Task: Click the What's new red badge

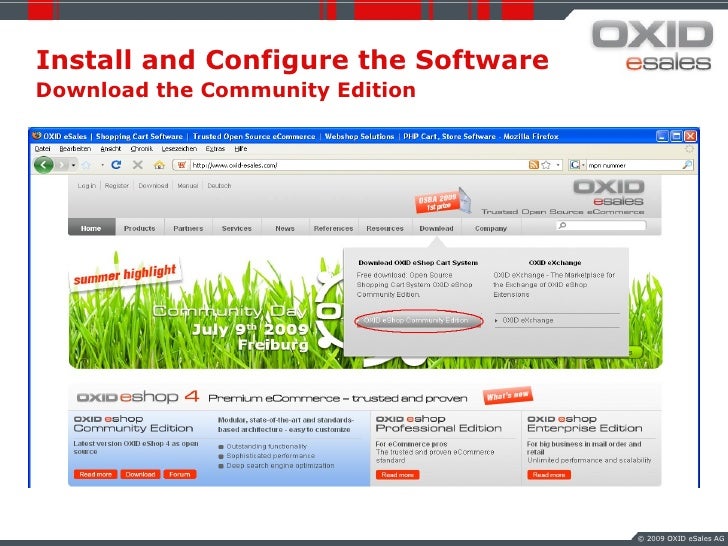Action: [x=507, y=396]
